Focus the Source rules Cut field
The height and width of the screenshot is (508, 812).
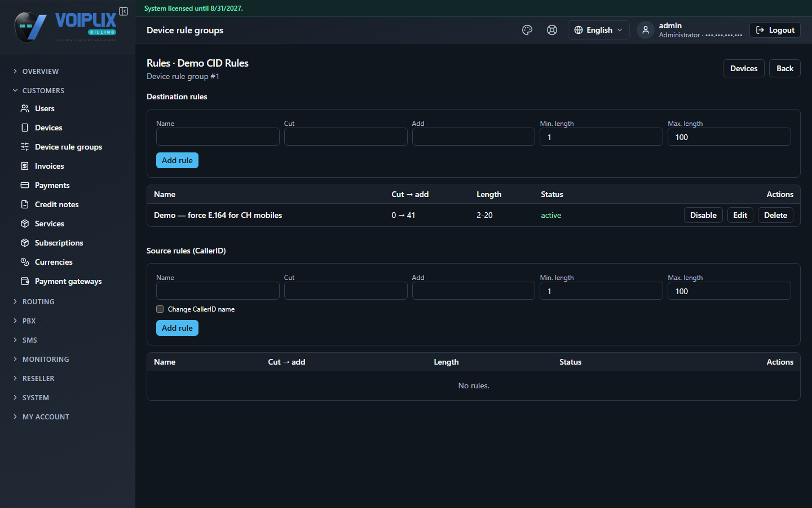346,291
